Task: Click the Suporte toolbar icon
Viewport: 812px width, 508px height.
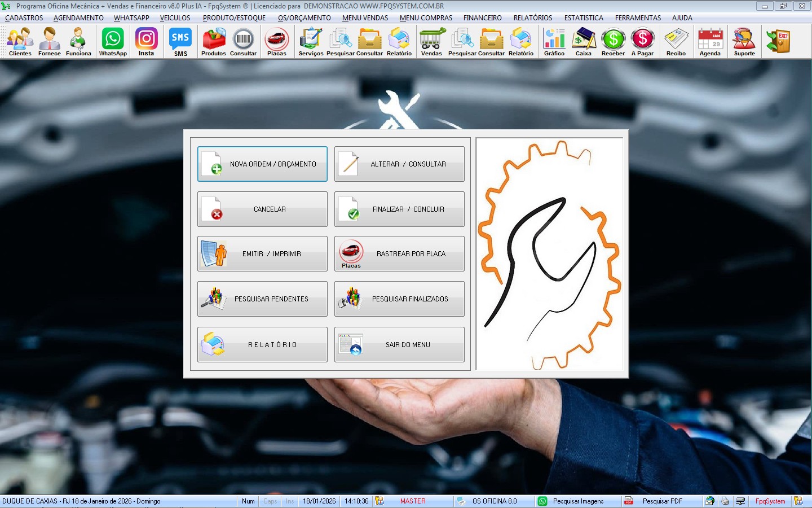Action: coord(744,42)
